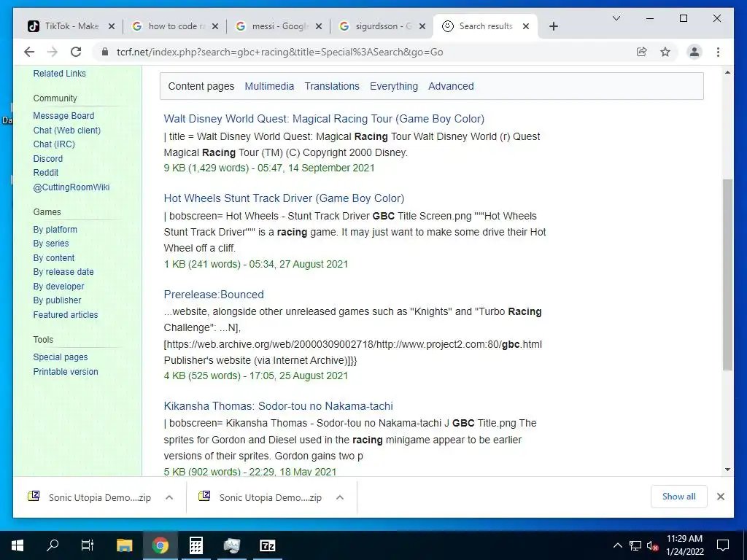Close the sigurdsson Google tab
The image size is (747, 560).
click(x=422, y=26)
